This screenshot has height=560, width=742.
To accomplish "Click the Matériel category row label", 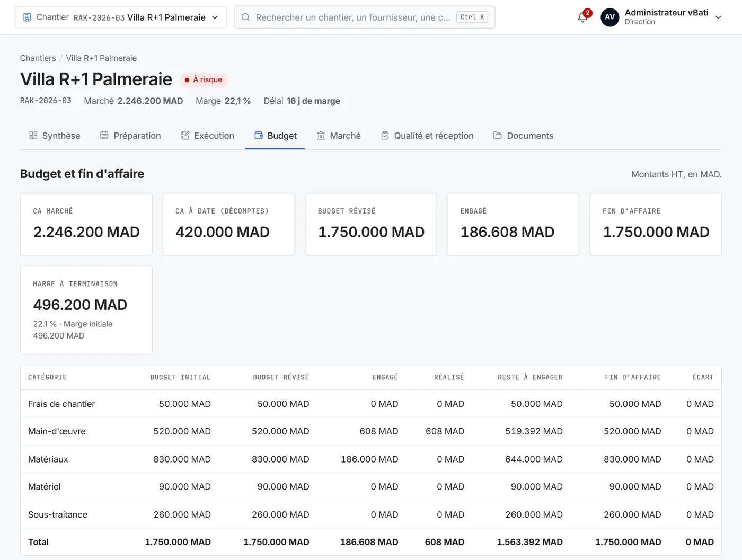I will pos(45,486).
